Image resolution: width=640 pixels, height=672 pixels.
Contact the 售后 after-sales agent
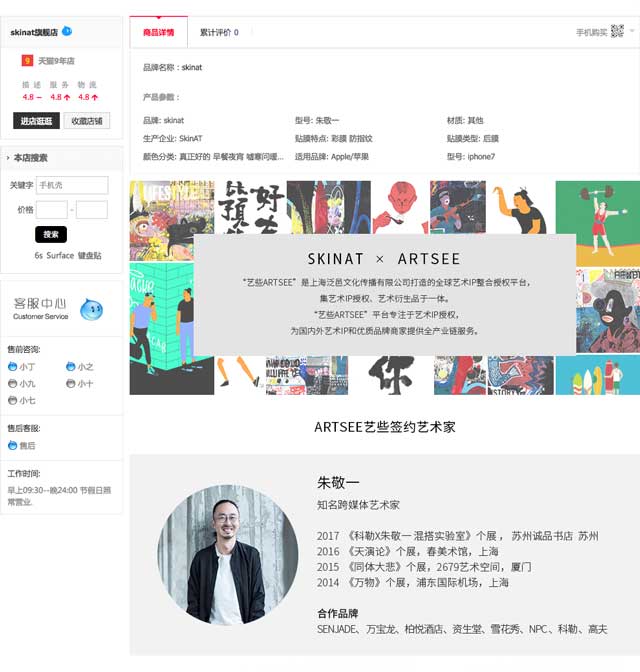coord(21,446)
